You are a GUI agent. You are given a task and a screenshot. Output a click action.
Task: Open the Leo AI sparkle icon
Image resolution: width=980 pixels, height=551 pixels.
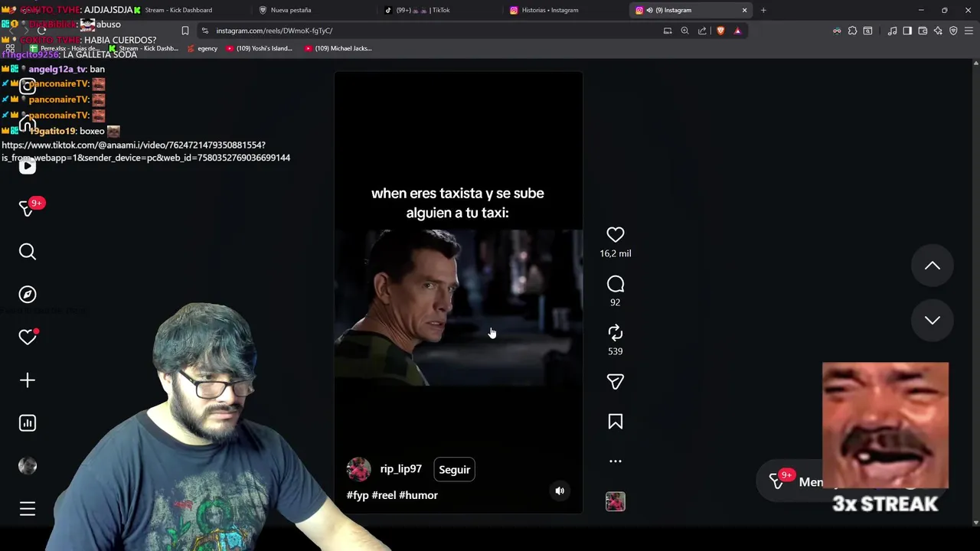(x=938, y=31)
